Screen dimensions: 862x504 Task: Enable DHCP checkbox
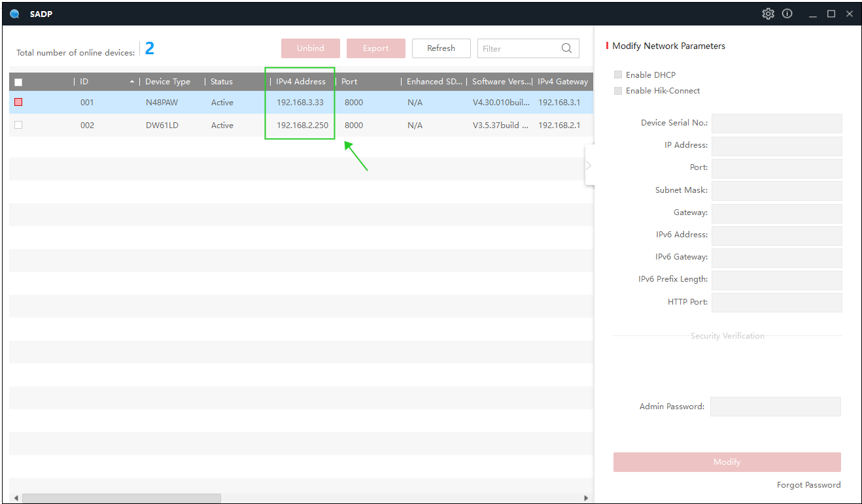tap(618, 75)
